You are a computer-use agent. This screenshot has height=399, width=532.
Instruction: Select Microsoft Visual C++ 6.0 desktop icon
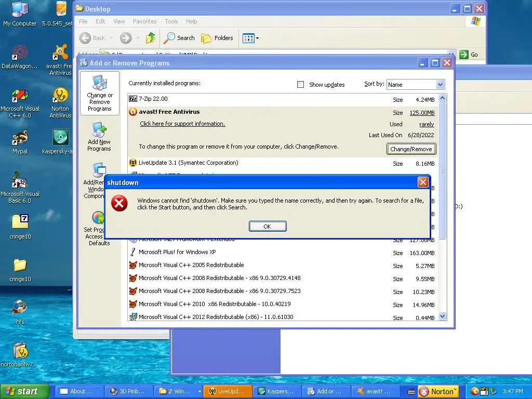point(20,103)
